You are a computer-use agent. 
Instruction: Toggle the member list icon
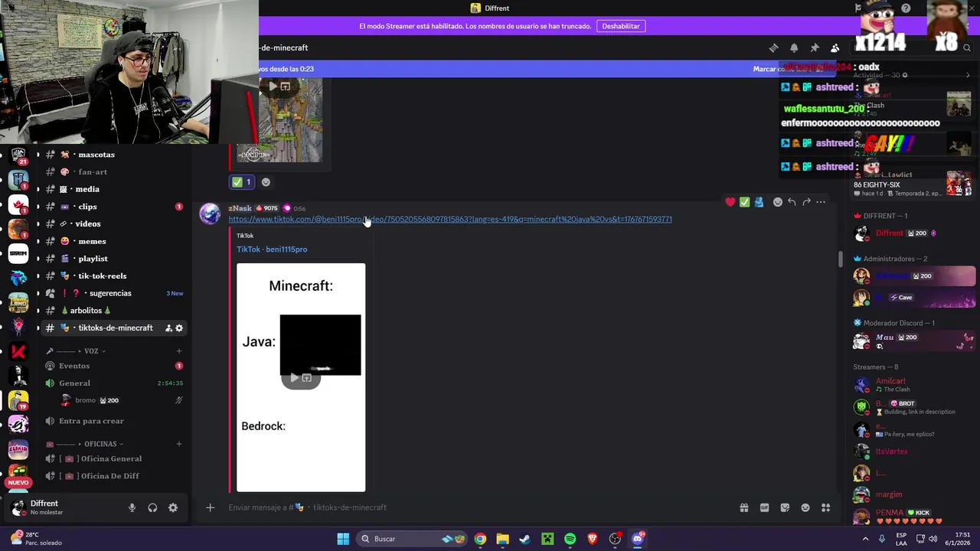(835, 48)
